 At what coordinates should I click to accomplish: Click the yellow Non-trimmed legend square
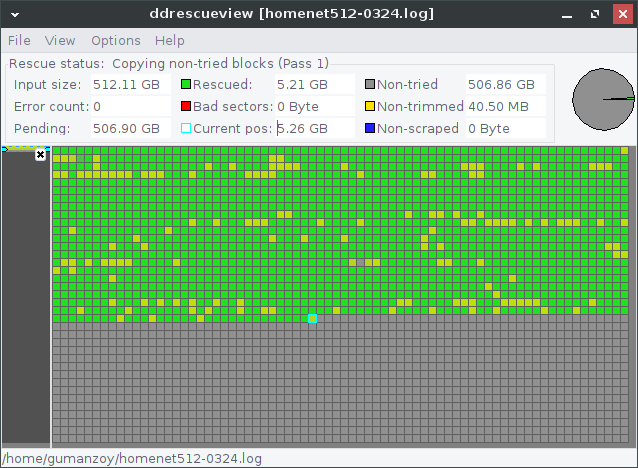[x=370, y=107]
